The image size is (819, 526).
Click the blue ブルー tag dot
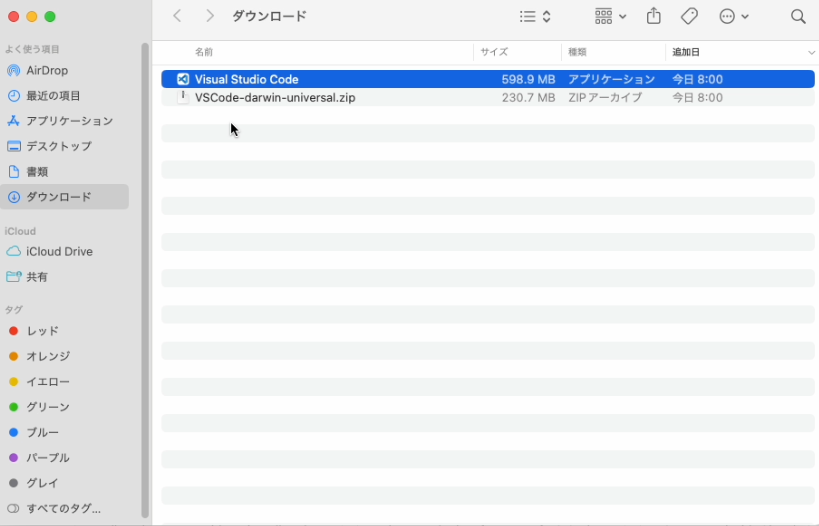point(14,433)
